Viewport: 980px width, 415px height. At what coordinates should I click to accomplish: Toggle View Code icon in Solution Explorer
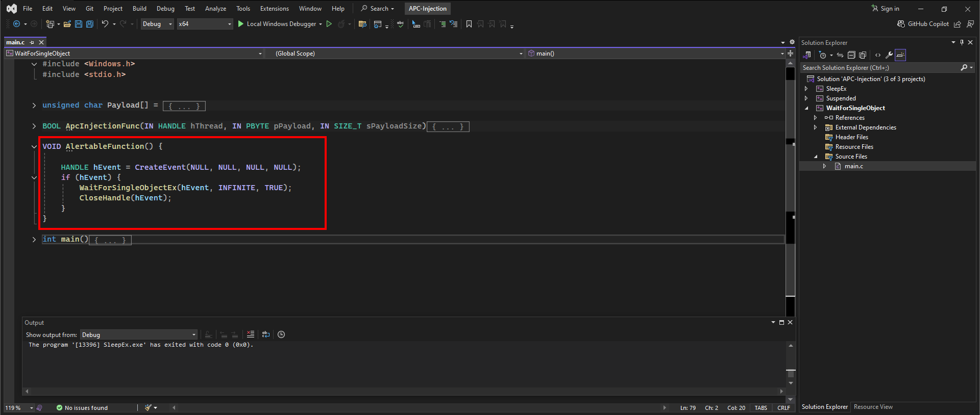[877, 55]
